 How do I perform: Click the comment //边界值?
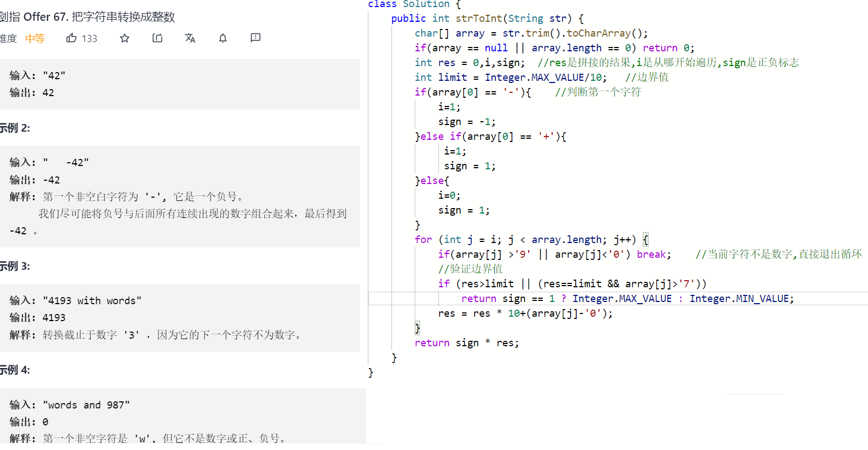point(647,78)
